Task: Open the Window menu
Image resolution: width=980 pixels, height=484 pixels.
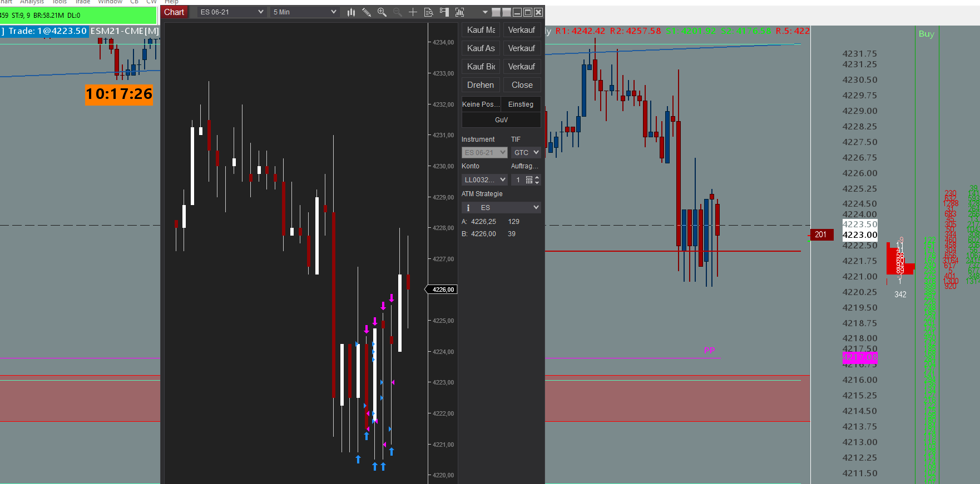Action: point(111,2)
